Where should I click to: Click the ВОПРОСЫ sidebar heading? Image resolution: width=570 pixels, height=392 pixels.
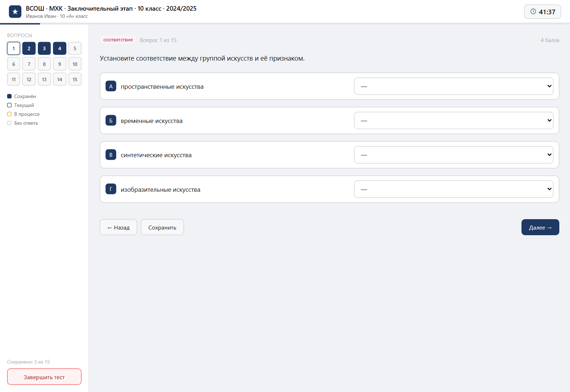click(x=20, y=35)
